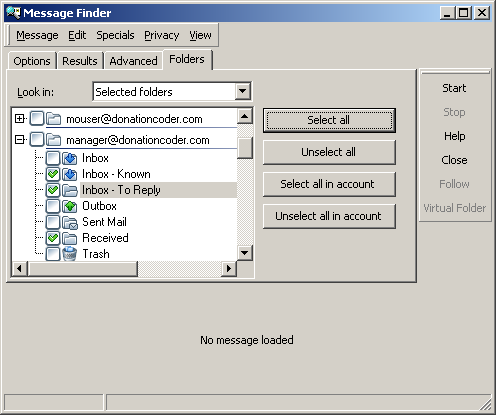Uncheck the Received folder checkbox

click(53, 238)
